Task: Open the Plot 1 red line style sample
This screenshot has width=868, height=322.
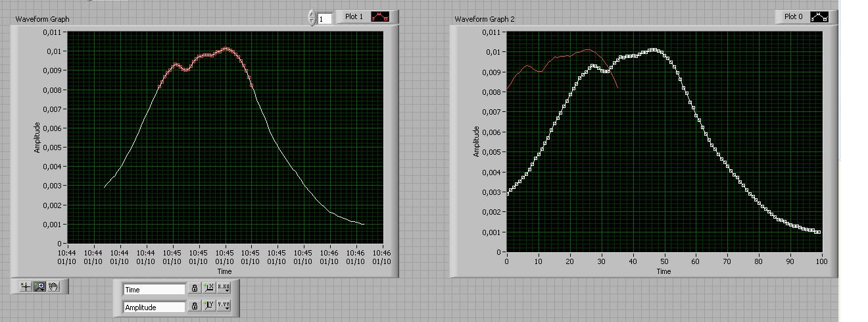Action: tap(380, 17)
